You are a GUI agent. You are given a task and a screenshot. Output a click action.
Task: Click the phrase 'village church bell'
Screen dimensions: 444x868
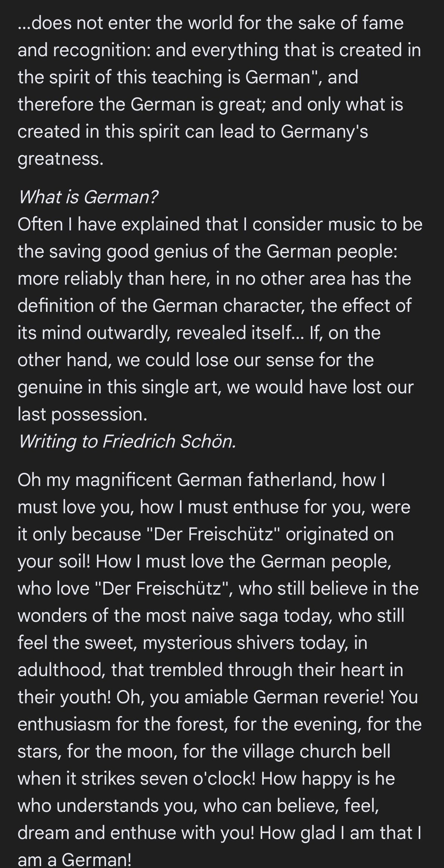301,751
